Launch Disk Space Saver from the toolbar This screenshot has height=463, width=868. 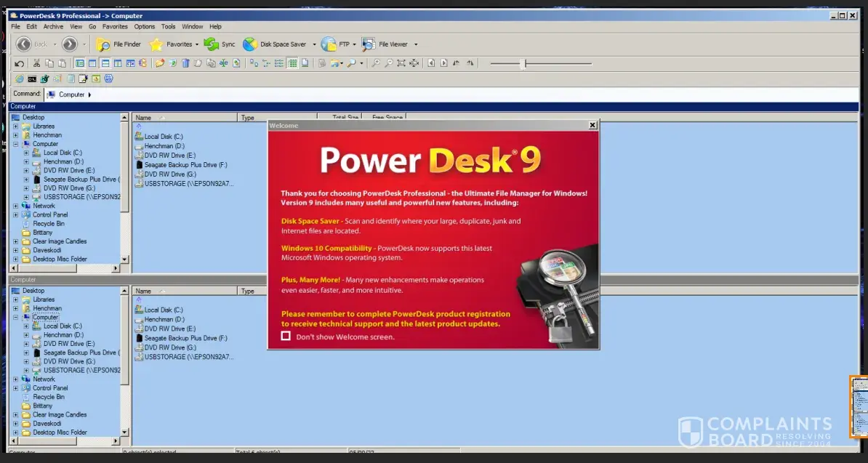(276, 44)
